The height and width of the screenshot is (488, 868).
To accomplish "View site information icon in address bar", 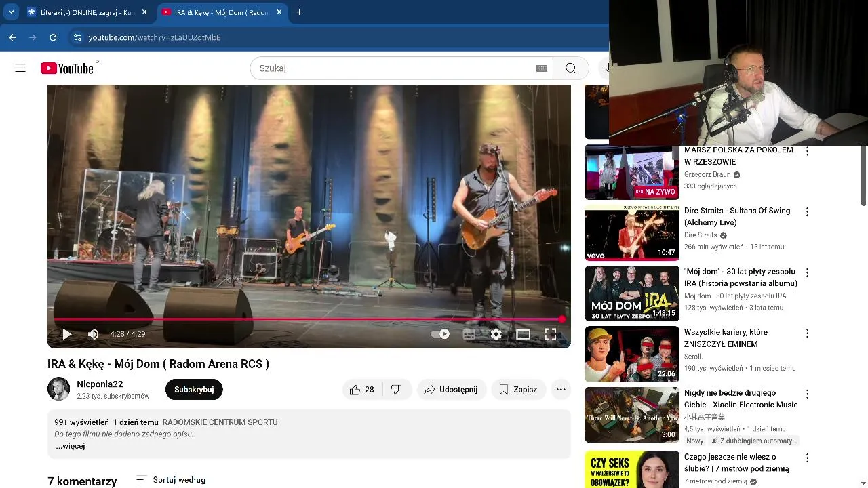I will 77,37.
